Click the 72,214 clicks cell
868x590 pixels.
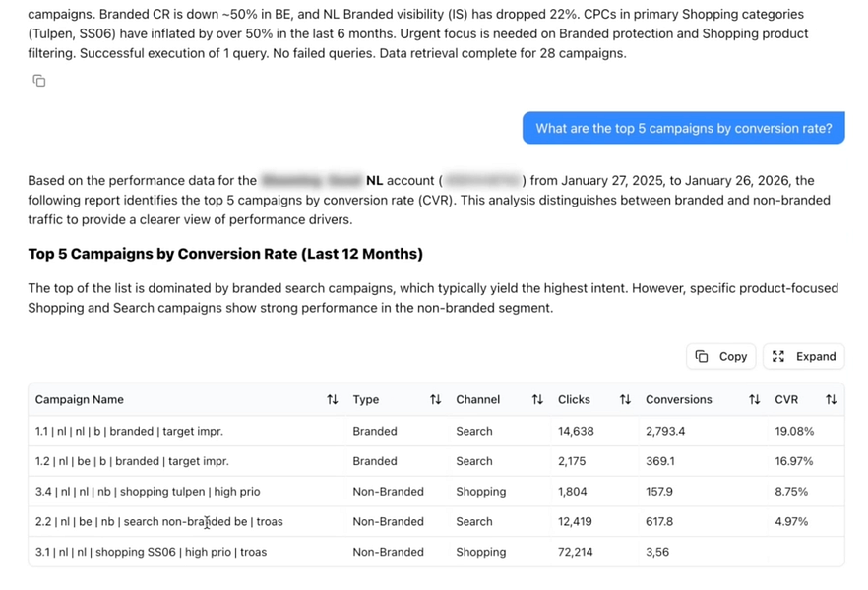click(576, 553)
